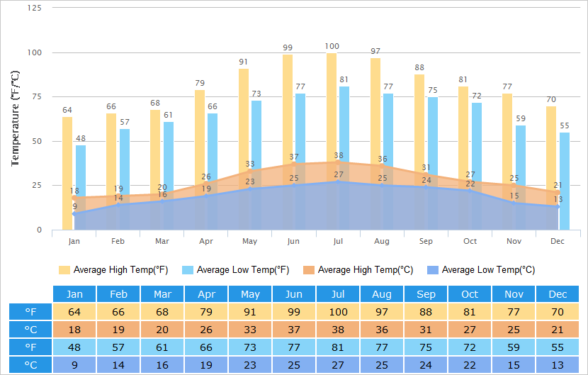Viewport: 588px width, 375px height.
Task: Click the °F row header of the yellow row
Action: (30, 312)
